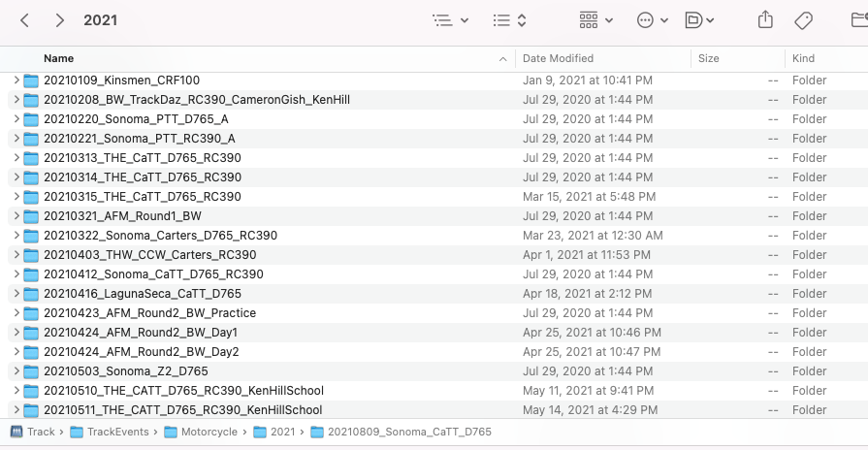Sort by Date Modified column header

558,58
